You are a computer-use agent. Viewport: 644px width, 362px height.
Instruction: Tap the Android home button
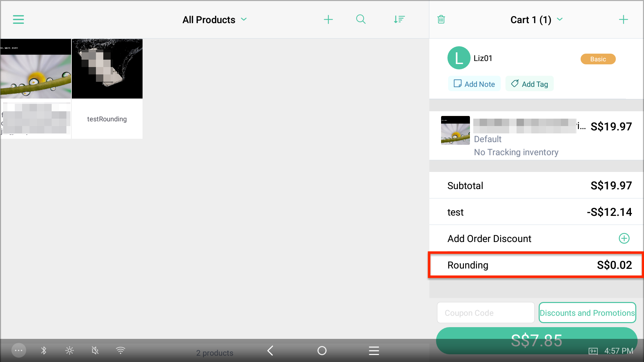[x=322, y=351]
